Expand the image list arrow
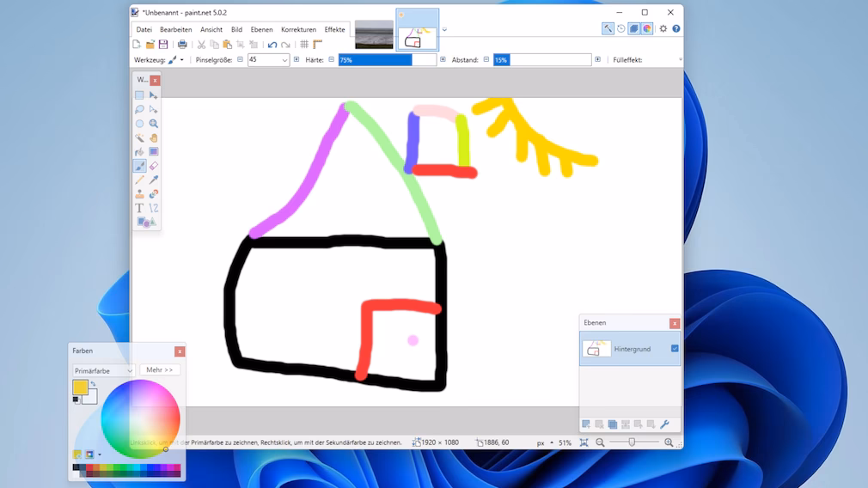868x488 pixels. [444, 30]
